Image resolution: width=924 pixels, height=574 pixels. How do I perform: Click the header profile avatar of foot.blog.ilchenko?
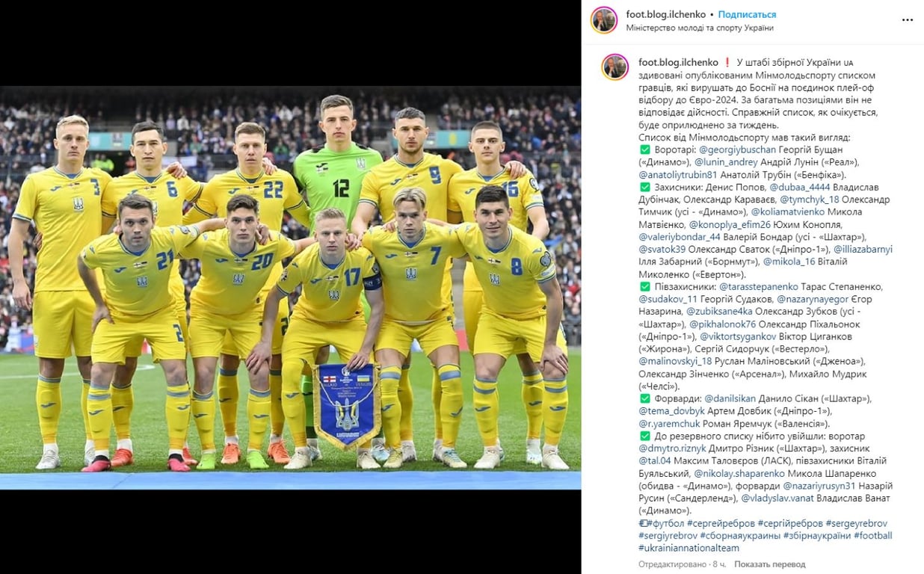point(603,21)
